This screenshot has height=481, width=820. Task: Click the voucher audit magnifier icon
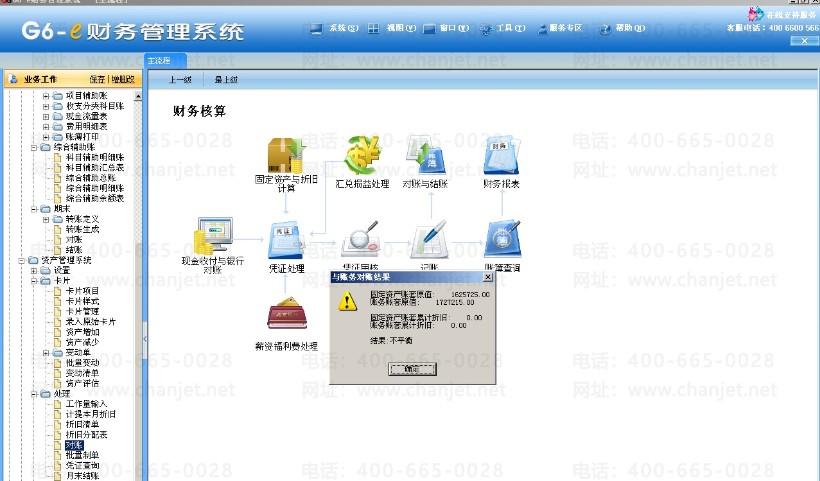pyautogui.click(x=360, y=238)
